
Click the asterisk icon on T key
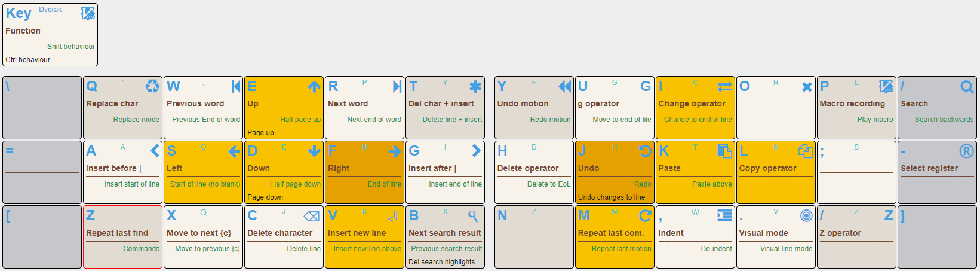(x=475, y=87)
